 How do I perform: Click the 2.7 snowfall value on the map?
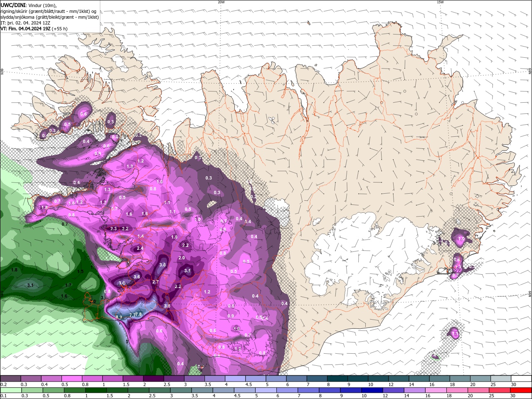pyautogui.click(x=156, y=282)
